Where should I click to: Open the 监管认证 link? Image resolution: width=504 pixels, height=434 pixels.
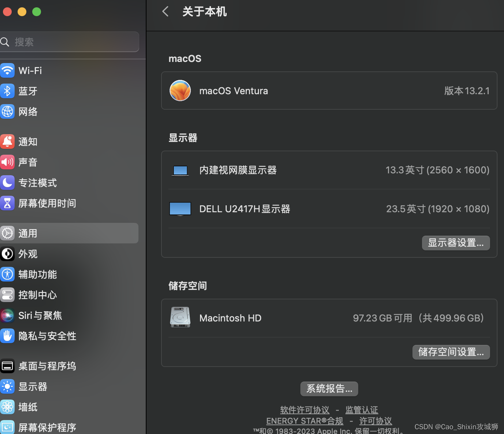362,410
